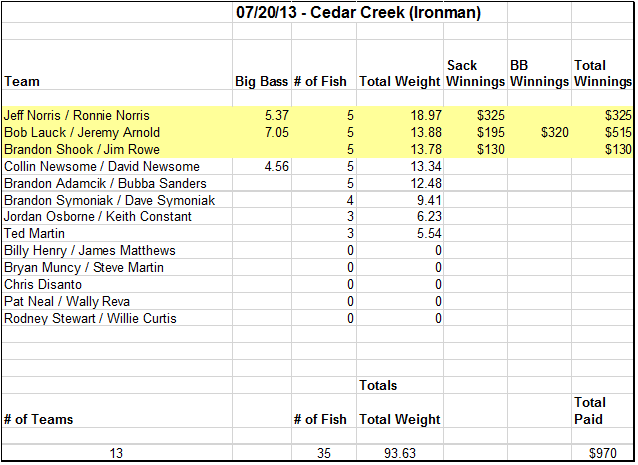The height and width of the screenshot is (465, 638).
Task: Click the 'Collin Newsome / David Newsome' cell
Action: tap(102, 167)
